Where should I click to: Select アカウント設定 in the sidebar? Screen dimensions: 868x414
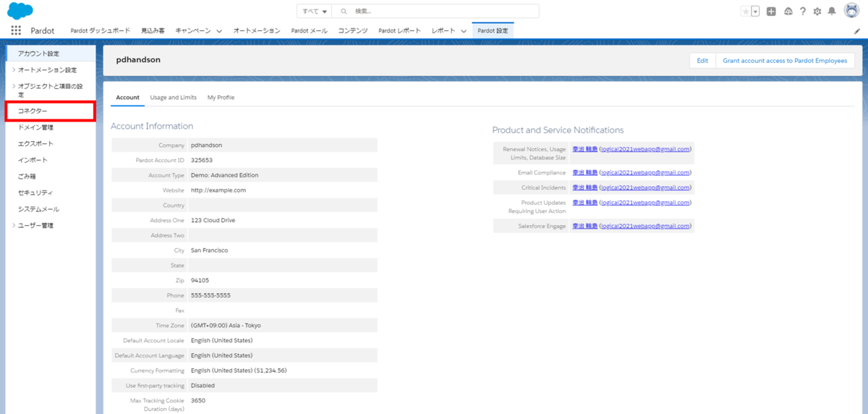point(51,54)
